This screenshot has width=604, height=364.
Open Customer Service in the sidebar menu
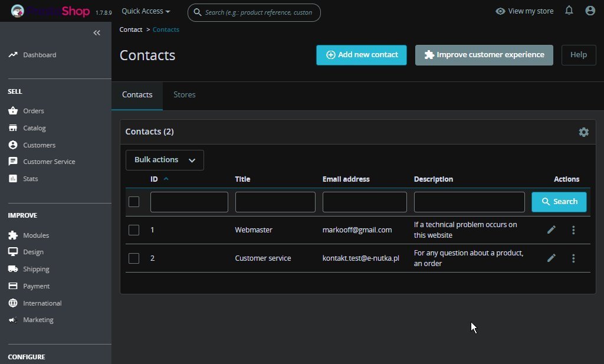point(49,162)
